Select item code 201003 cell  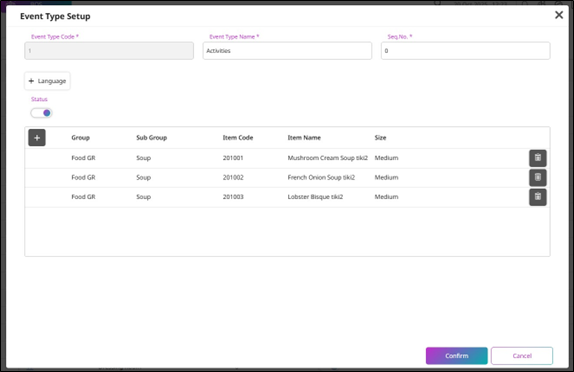(x=233, y=197)
